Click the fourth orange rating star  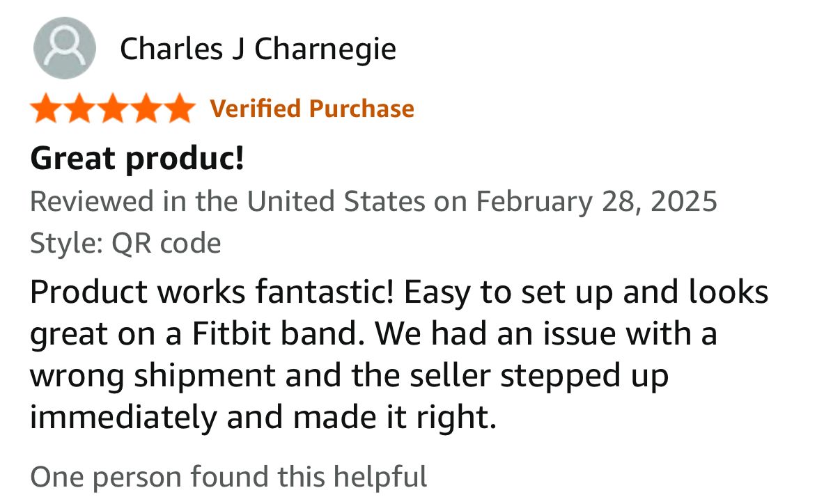coord(146,109)
